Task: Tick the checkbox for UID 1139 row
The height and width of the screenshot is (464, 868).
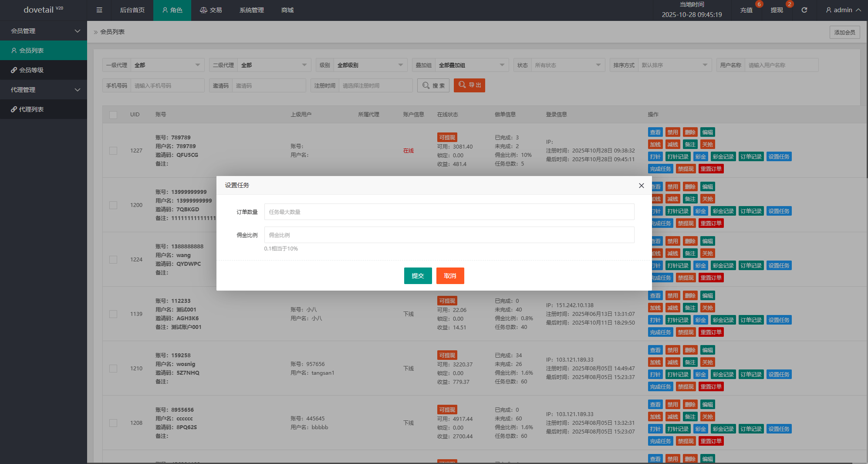Action: point(113,314)
